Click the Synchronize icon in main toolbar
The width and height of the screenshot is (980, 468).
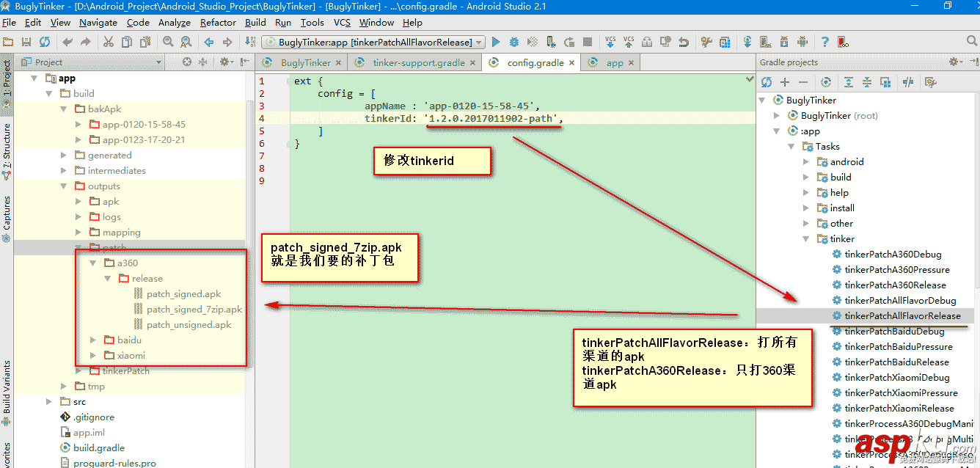(x=45, y=43)
